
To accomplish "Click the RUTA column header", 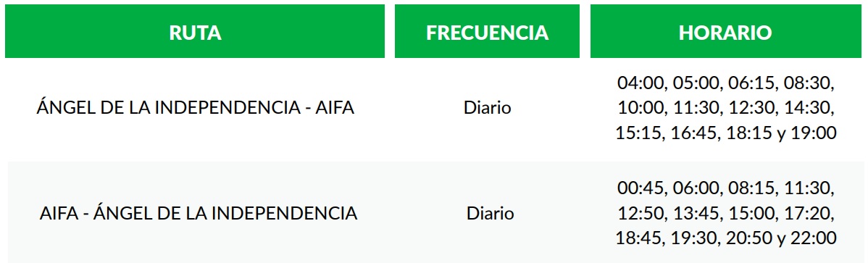I will (x=195, y=32).
